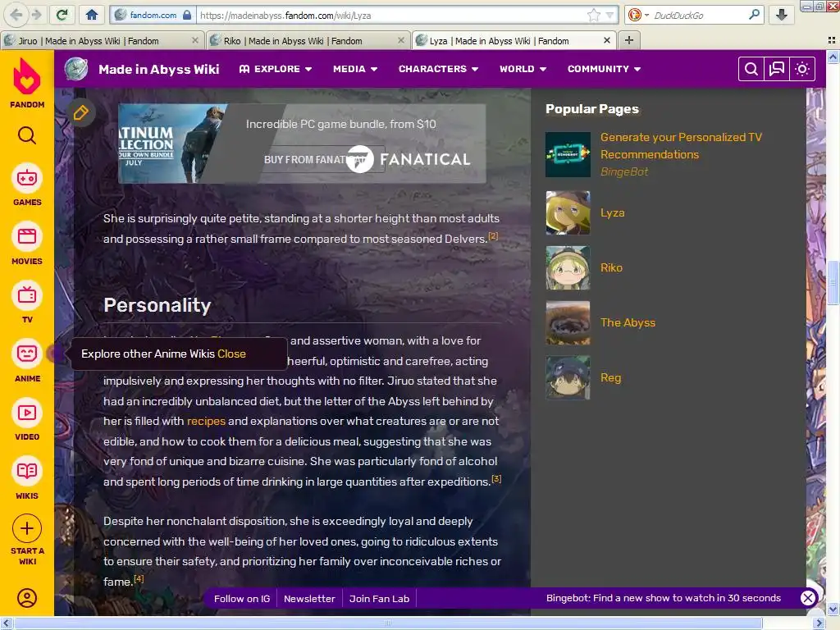Viewport: 840px width, 630px height.
Task: Toggle light/dark theme sun icon
Action: [x=802, y=69]
